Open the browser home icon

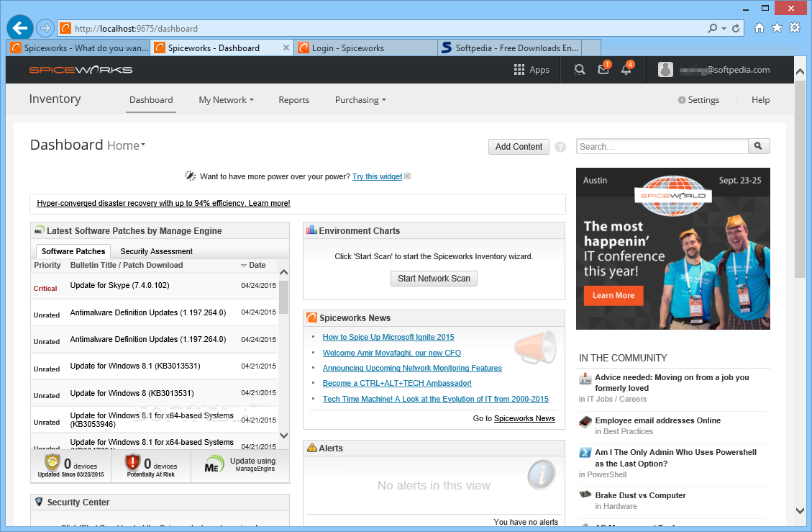click(x=759, y=28)
